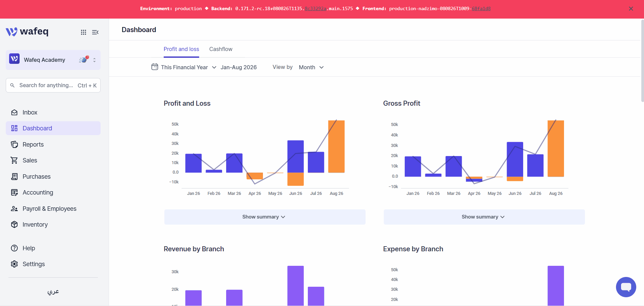Expand Show summary under Profit and Loss
The image size is (644, 306).
point(265,217)
